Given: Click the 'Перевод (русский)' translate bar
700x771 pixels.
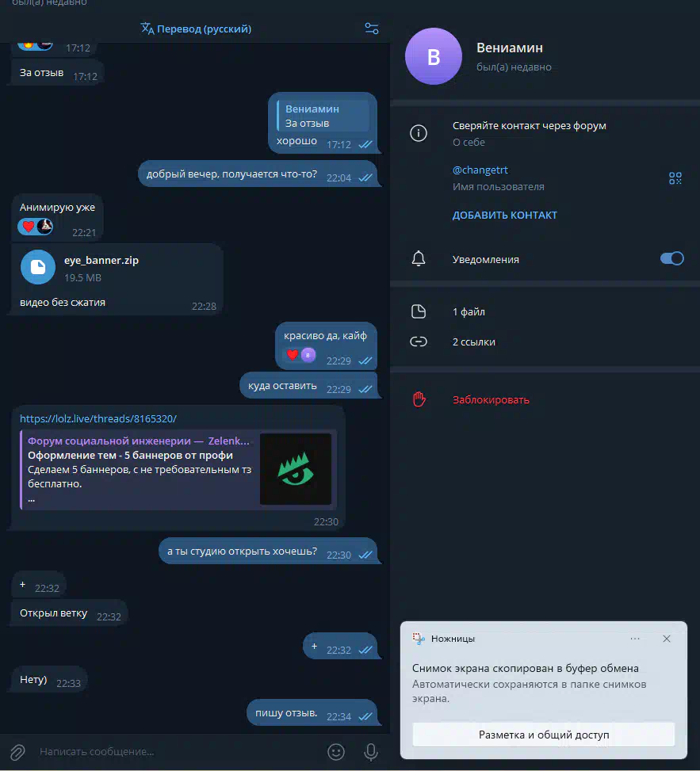Looking at the screenshot, I should [196, 29].
